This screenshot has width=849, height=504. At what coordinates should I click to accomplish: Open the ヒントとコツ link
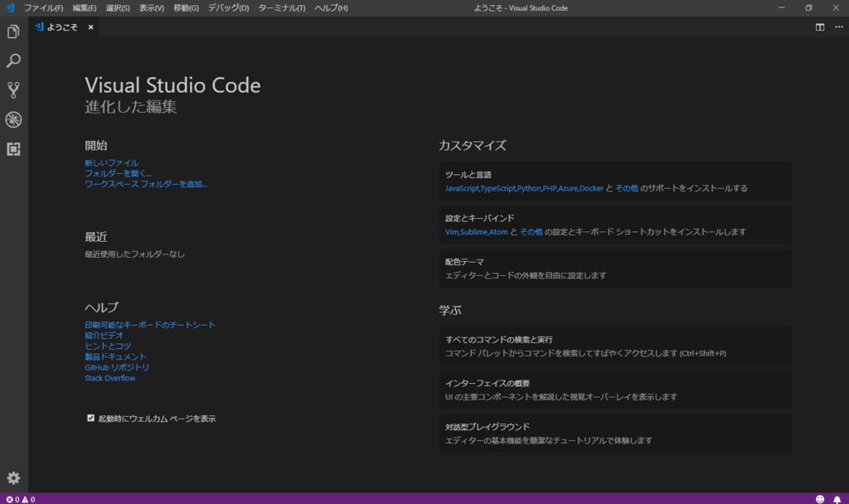point(108,346)
